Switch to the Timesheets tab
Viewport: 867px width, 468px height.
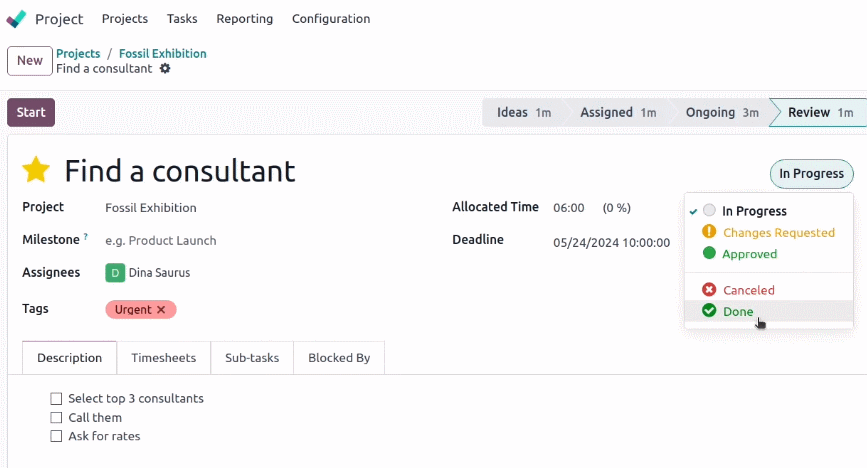tap(164, 358)
